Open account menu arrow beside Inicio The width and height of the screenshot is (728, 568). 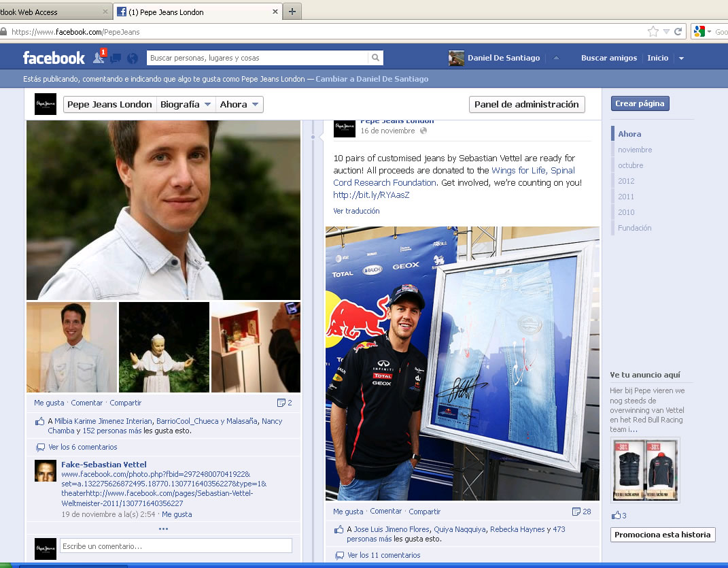pos(681,59)
